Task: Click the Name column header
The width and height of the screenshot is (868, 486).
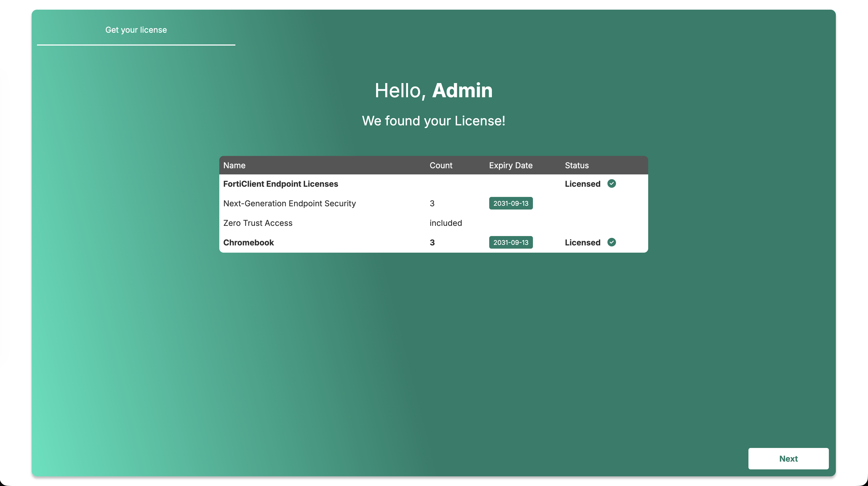Action: pos(234,165)
